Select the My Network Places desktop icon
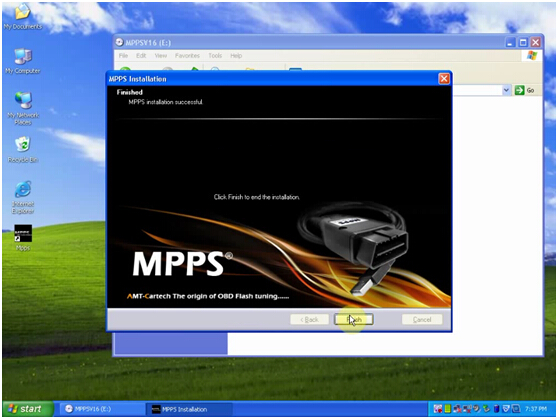Viewport: 558px width, 419px height. 23,108
